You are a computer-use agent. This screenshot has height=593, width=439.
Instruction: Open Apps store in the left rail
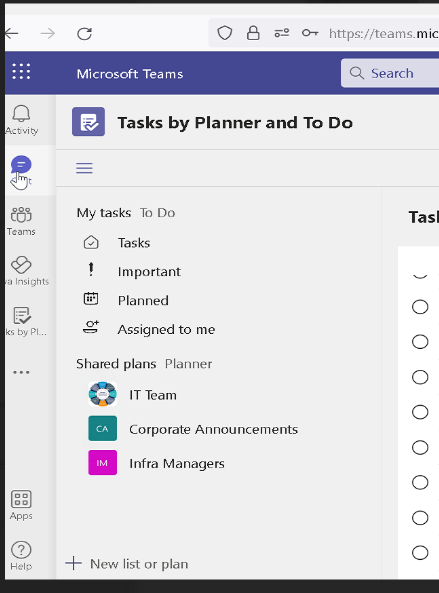pos(21,505)
